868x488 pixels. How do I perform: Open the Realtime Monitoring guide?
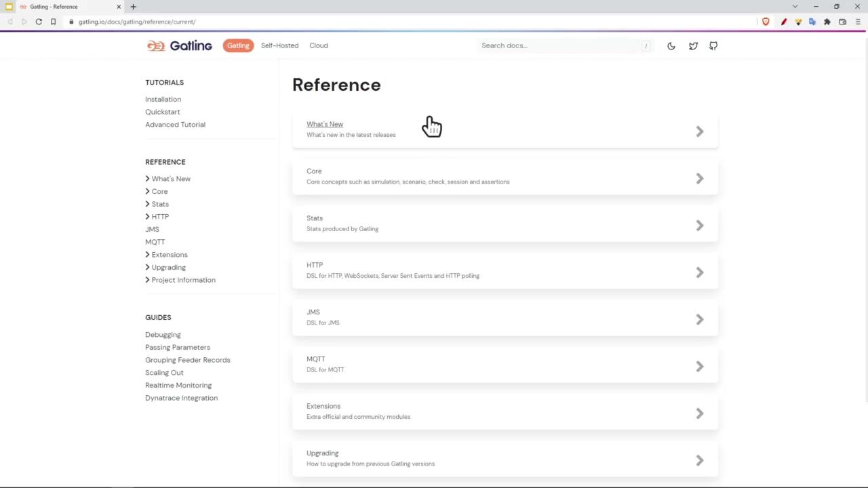tap(178, 385)
